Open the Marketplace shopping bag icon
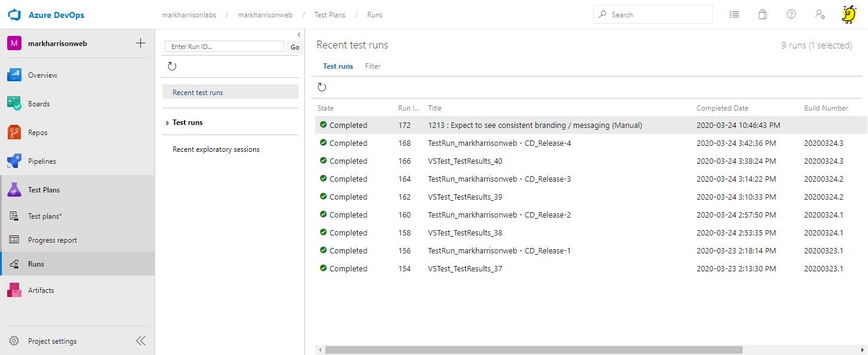The image size is (868, 355). pos(762,14)
